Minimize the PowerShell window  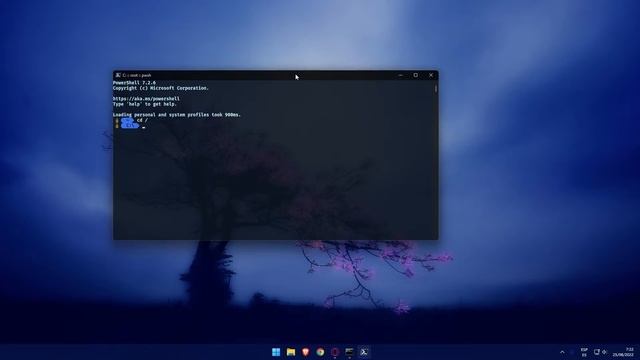click(x=400, y=75)
